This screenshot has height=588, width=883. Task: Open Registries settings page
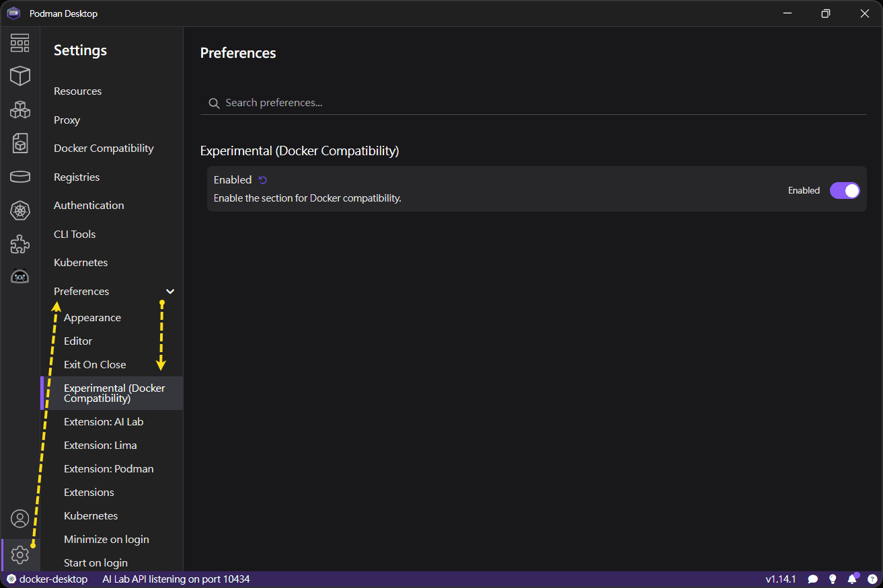pos(77,177)
